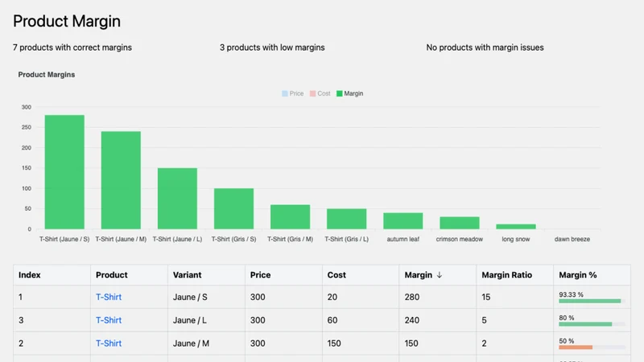The height and width of the screenshot is (362, 644).
Task: Click the 'Product Margins' chart title
Action: 47,75
